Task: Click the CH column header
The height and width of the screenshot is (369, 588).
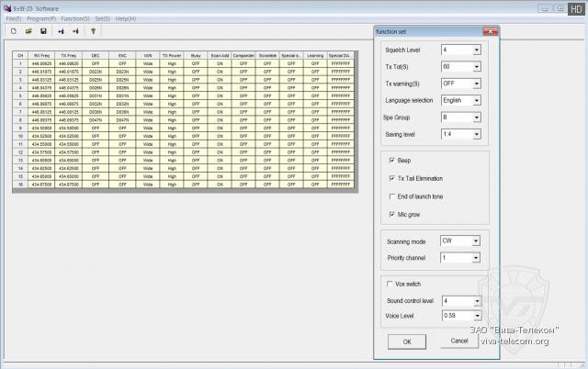Action: [x=20, y=55]
